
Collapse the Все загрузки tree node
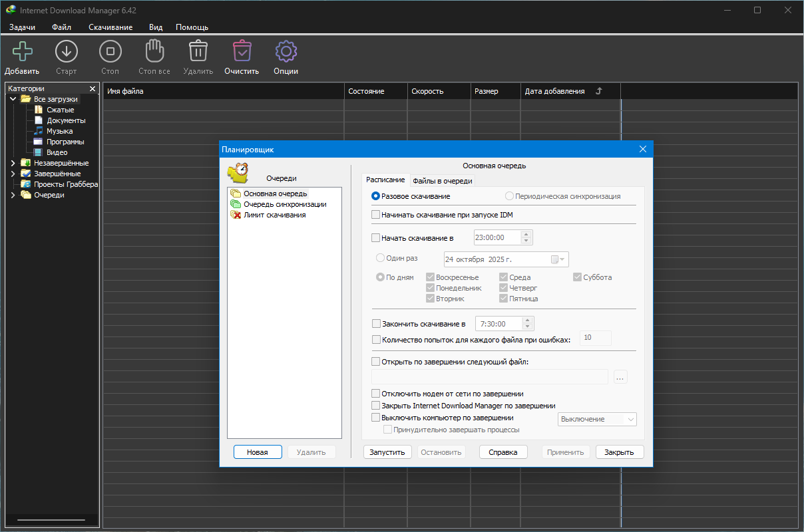tap(13, 99)
